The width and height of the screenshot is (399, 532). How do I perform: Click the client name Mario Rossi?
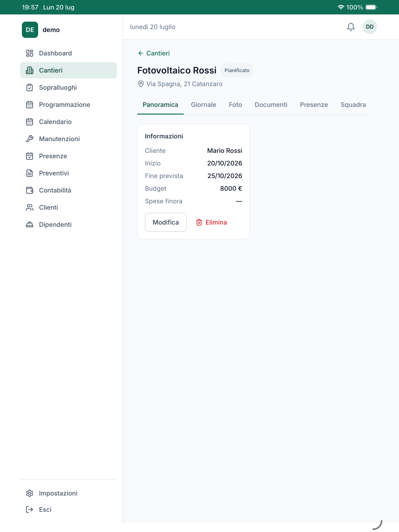(x=225, y=151)
